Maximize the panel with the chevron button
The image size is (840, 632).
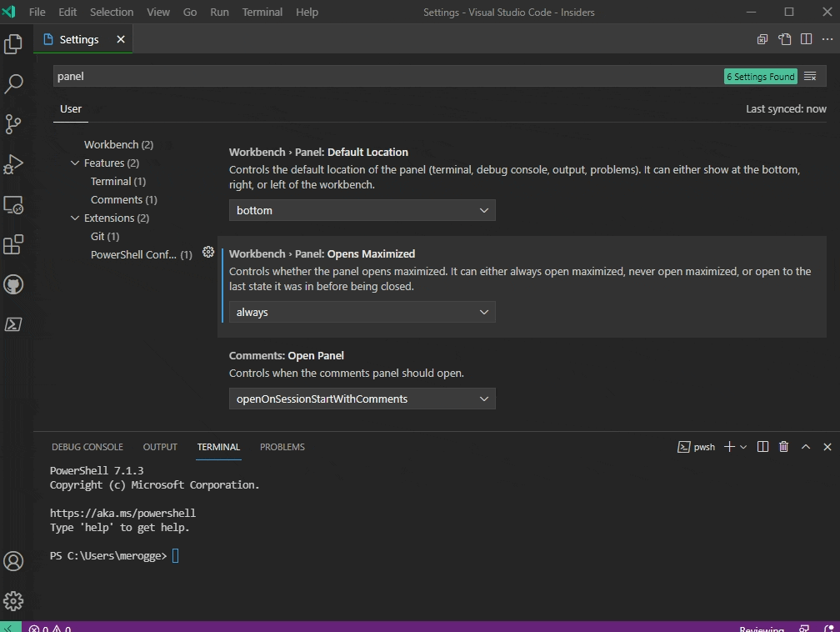pos(805,446)
